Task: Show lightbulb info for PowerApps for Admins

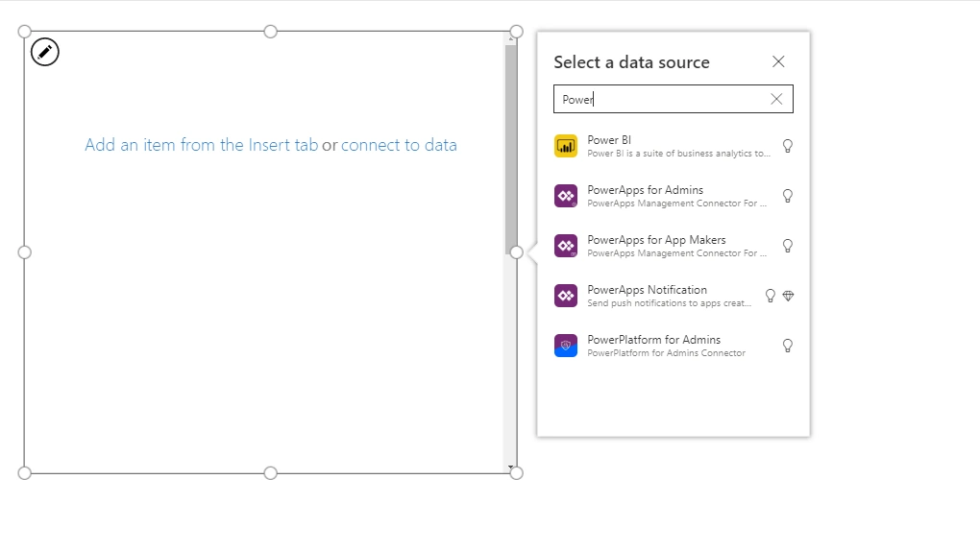Action: tap(788, 196)
